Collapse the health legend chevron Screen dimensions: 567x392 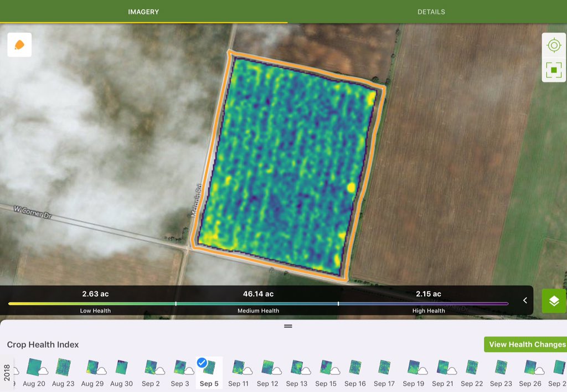525,301
